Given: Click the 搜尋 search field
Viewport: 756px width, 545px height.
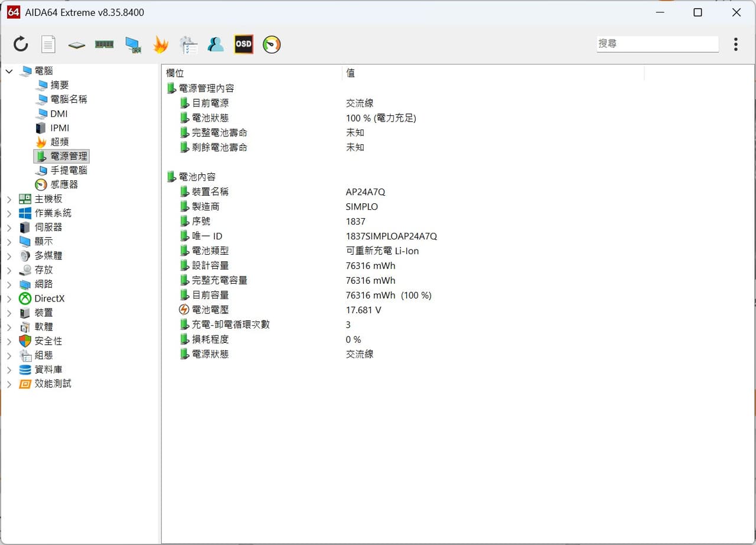Looking at the screenshot, I should tap(657, 44).
